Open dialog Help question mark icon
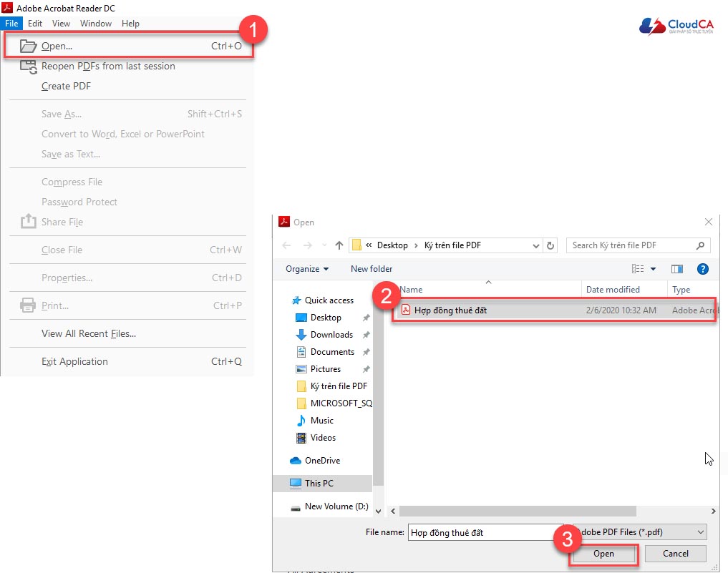The image size is (728, 573). [x=702, y=269]
